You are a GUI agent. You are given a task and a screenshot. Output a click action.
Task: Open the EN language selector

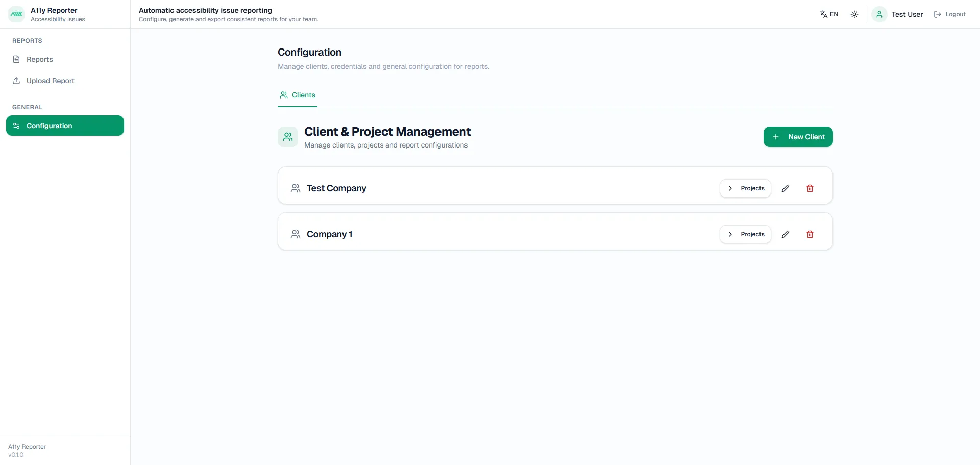829,14
